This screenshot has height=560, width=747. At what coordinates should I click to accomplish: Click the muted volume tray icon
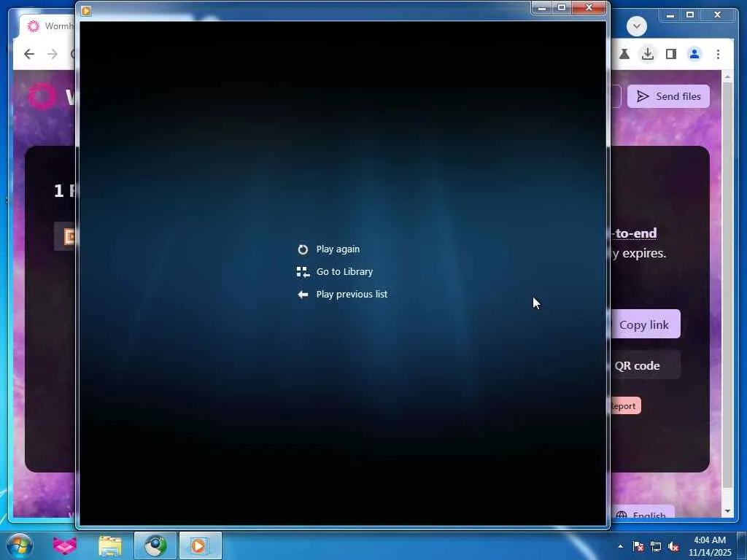click(673, 546)
